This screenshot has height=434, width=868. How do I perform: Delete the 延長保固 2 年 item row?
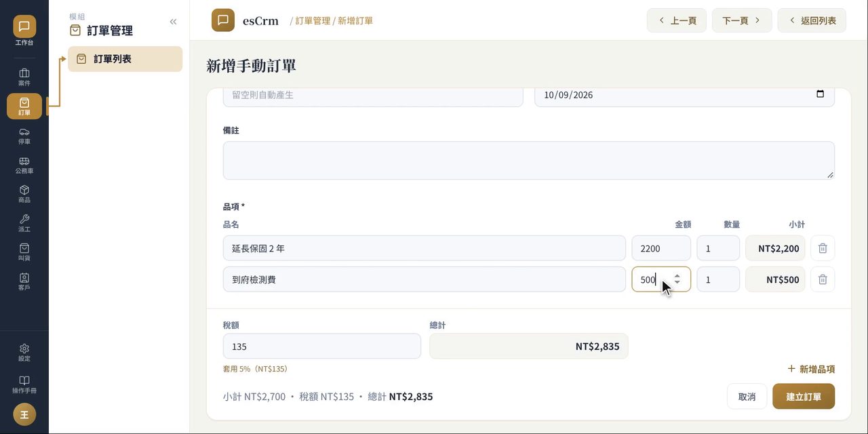(823, 248)
